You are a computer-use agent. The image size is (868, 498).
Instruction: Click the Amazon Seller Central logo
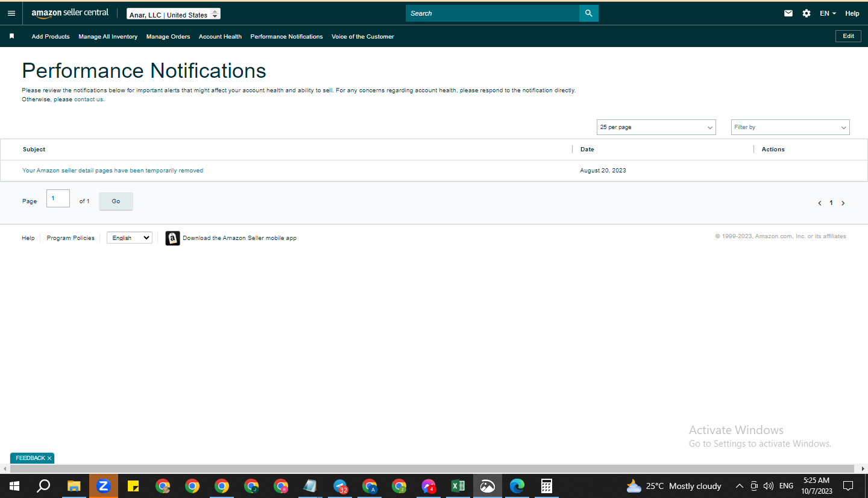coord(70,13)
